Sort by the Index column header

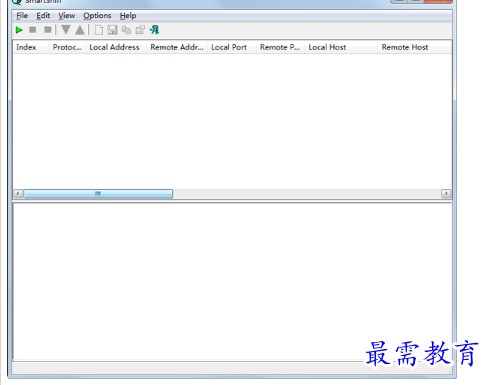31,47
